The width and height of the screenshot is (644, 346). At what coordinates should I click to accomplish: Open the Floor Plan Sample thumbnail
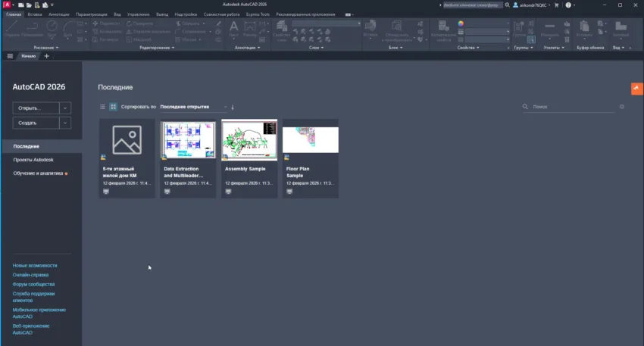[x=311, y=140]
